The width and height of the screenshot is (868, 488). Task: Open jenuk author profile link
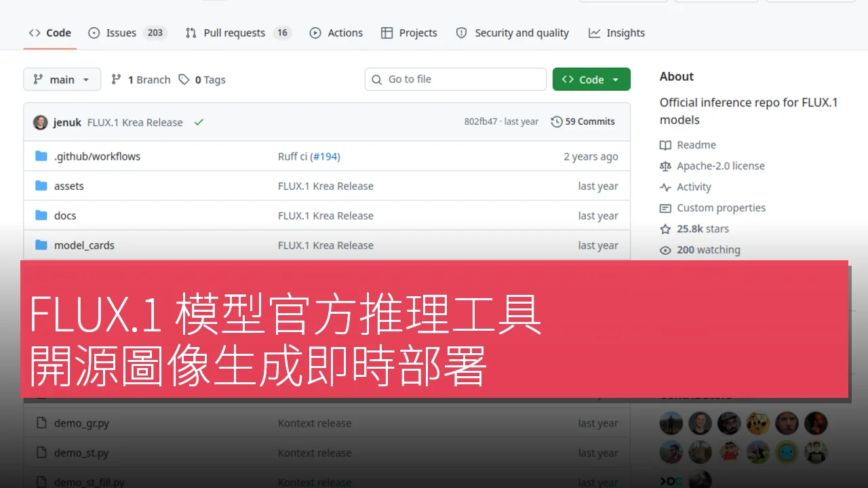point(67,122)
